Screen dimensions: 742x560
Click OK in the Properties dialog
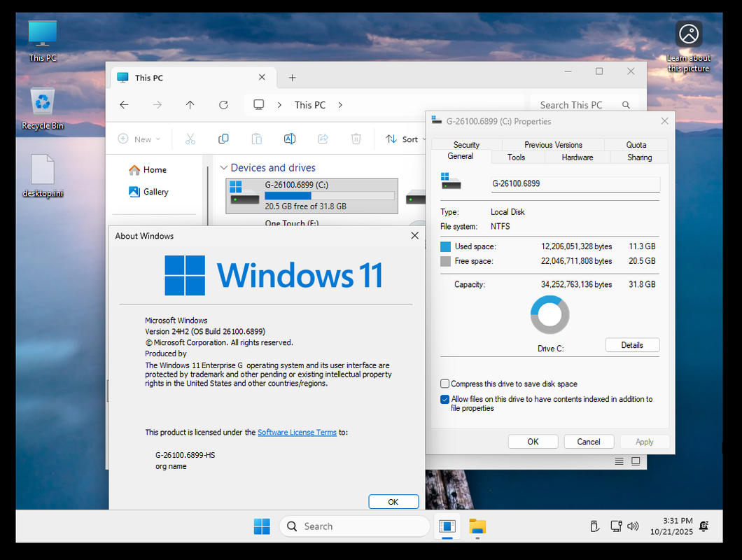click(x=533, y=442)
